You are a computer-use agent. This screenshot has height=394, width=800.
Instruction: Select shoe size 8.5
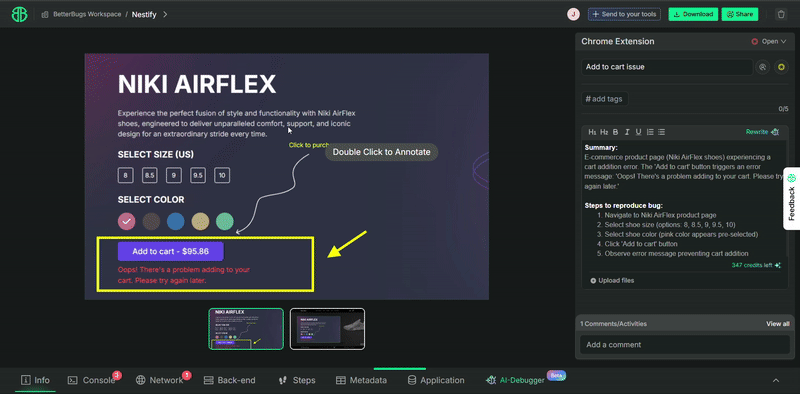click(x=149, y=176)
